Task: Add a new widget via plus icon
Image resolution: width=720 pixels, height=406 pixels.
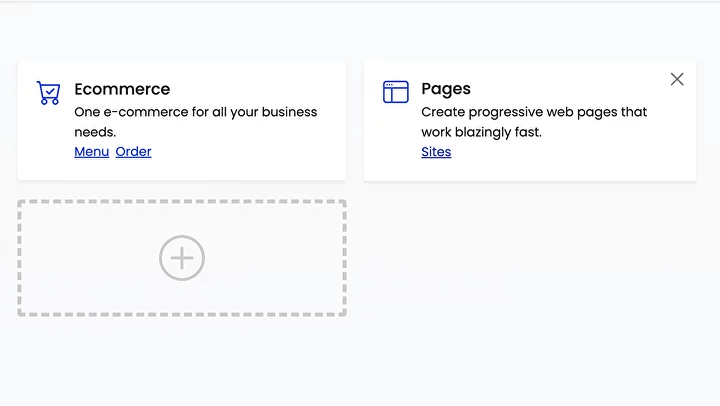Action: pos(182,258)
